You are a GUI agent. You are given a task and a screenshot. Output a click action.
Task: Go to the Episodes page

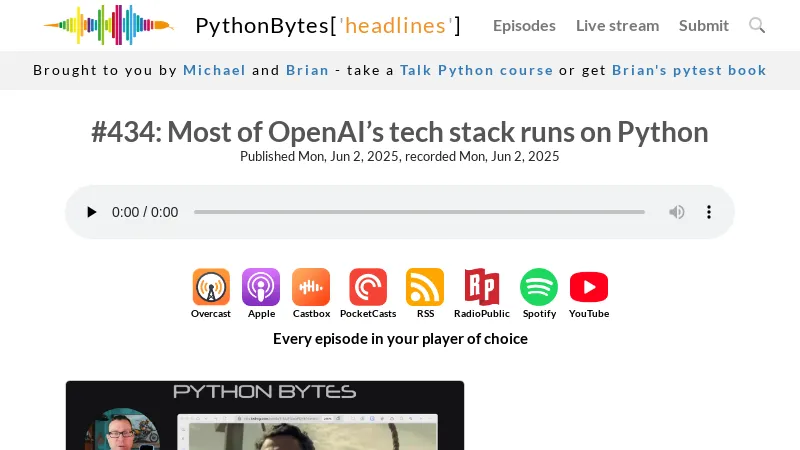(524, 25)
